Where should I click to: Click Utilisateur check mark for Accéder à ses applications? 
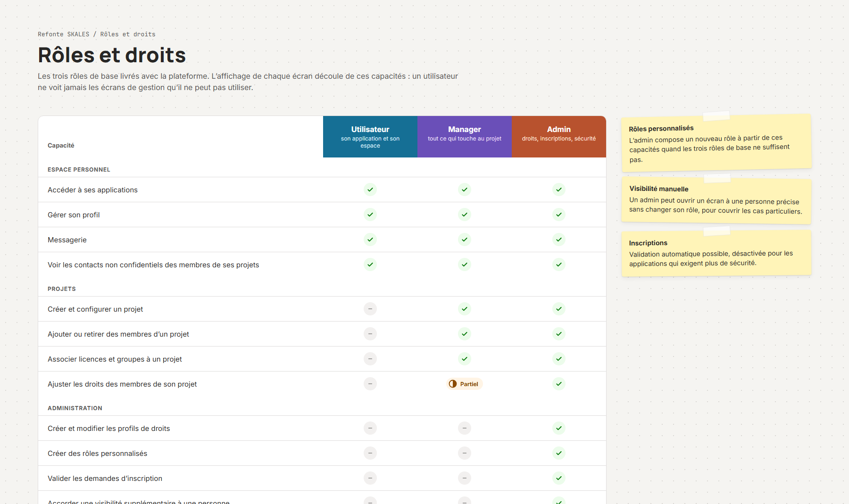point(370,190)
